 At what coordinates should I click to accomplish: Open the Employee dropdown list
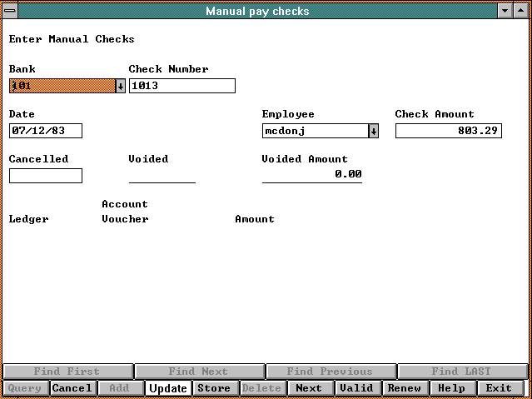coord(373,131)
